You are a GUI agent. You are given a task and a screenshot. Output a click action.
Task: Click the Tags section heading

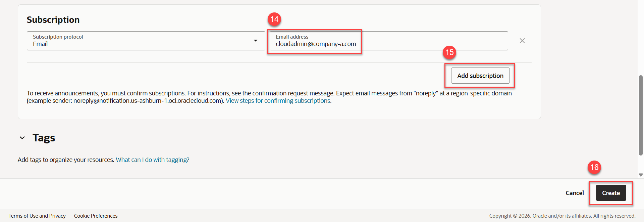[44, 138]
